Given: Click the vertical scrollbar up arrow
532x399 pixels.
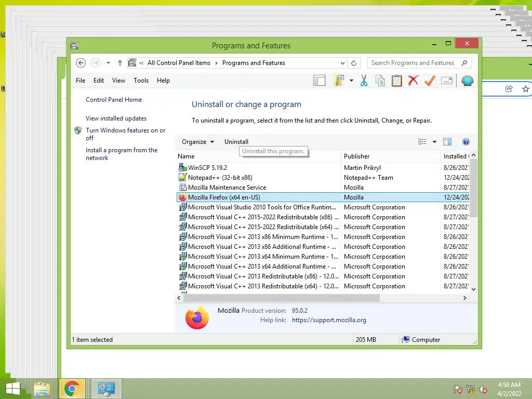Looking at the screenshot, I should [474, 155].
